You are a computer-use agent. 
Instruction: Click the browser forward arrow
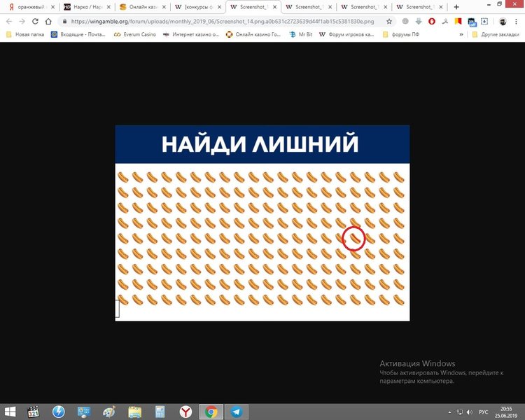click(22, 22)
